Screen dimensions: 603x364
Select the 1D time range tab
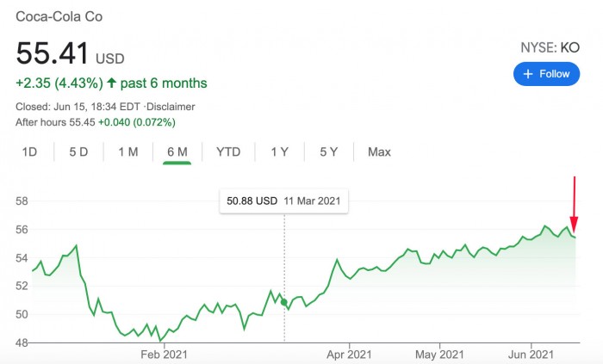tap(29, 152)
